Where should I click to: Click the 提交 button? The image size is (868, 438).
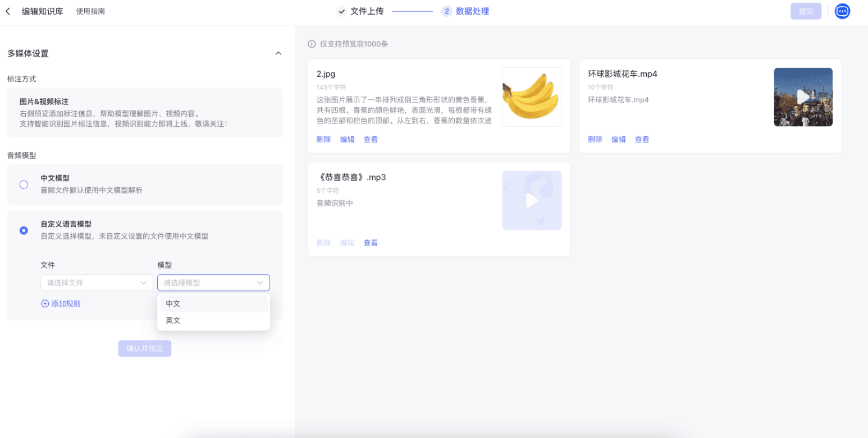click(x=806, y=11)
